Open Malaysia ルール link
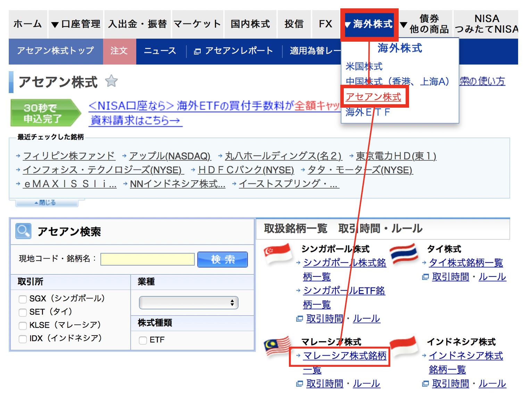The image size is (532, 405). (x=367, y=383)
